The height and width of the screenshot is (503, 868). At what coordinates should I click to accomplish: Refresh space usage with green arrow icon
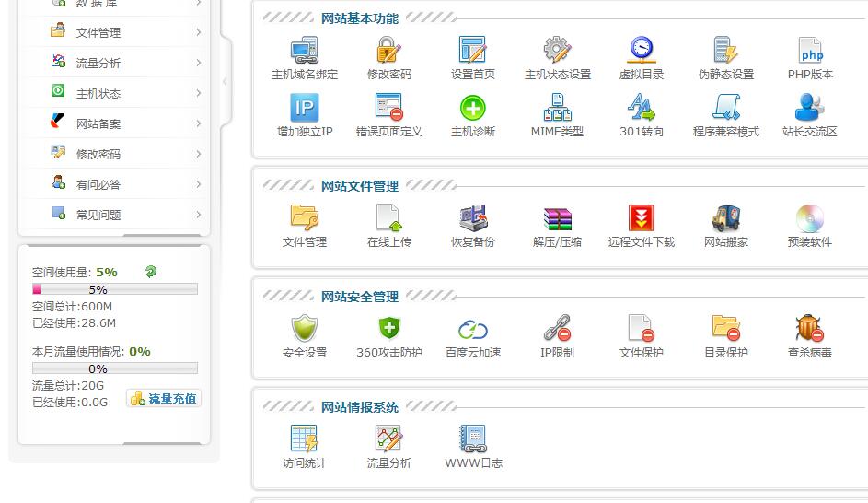[151, 272]
